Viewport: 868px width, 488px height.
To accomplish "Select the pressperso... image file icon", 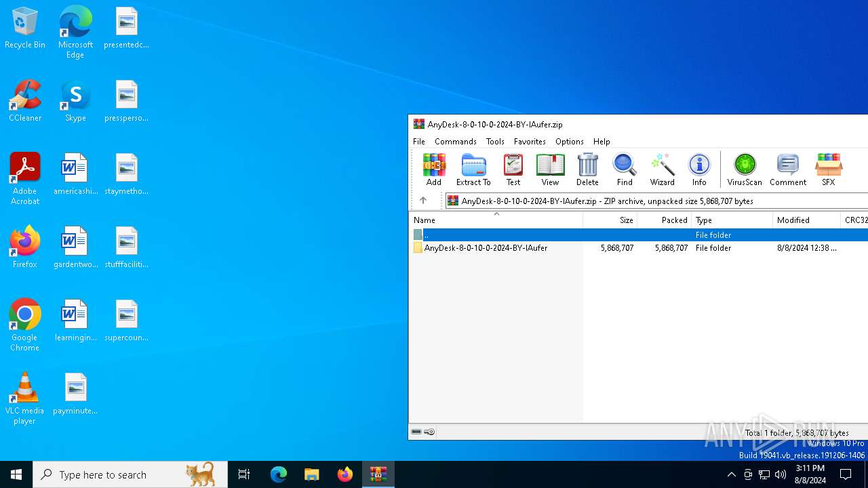I will pos(126,101).
